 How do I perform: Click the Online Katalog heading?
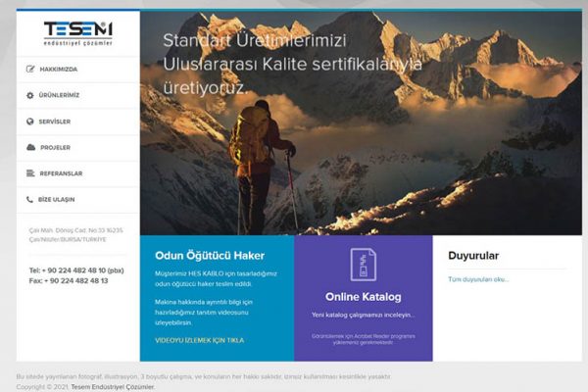(x=364, y=297)
